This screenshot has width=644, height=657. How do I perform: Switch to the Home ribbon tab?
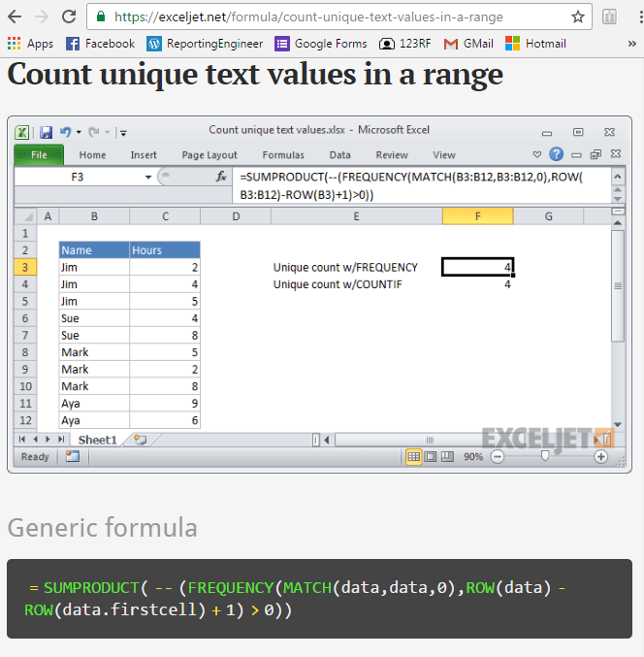[x=92, y=155]
